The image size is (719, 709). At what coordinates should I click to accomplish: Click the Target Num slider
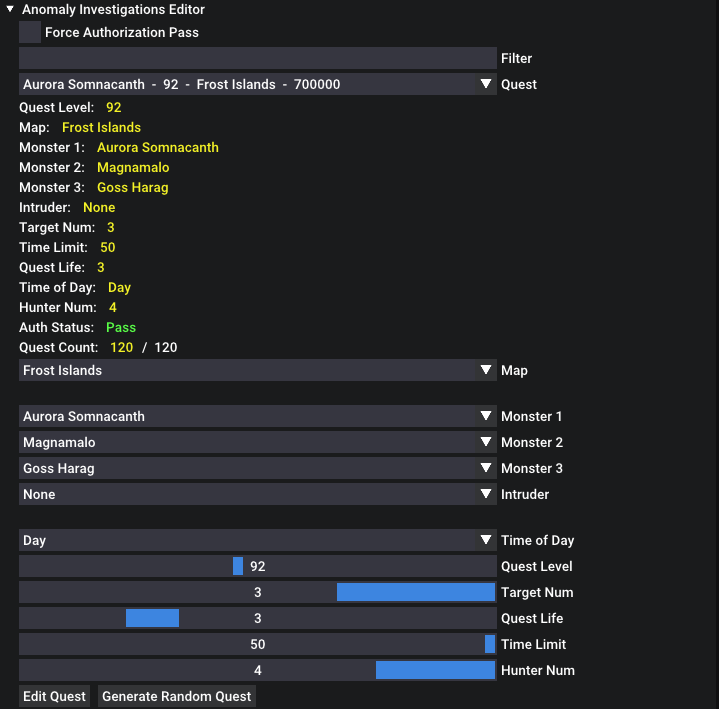(x=257, y=592)
